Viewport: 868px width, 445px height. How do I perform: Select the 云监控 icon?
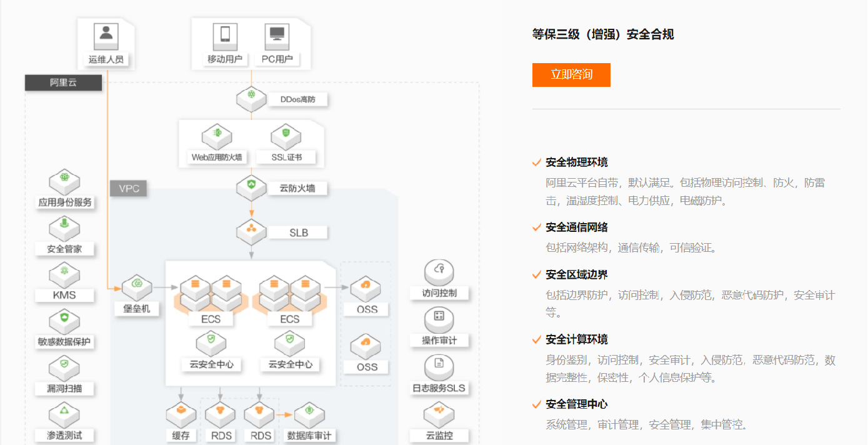[439, 414]
